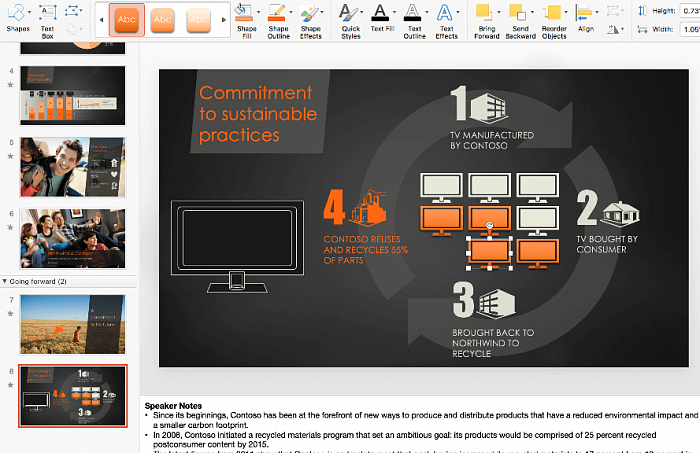
Task: Select slide 8 sustainable practices thumbnail
Action: (73, 396)
